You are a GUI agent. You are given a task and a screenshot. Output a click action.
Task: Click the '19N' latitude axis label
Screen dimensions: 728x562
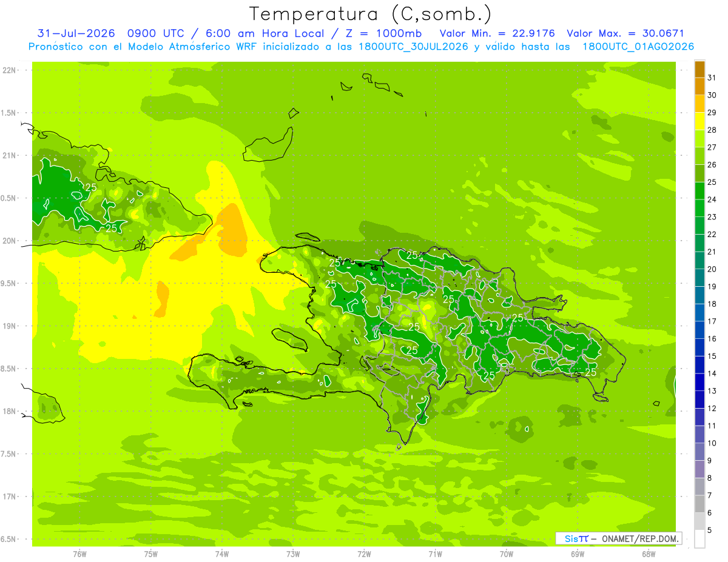[10, 326]
